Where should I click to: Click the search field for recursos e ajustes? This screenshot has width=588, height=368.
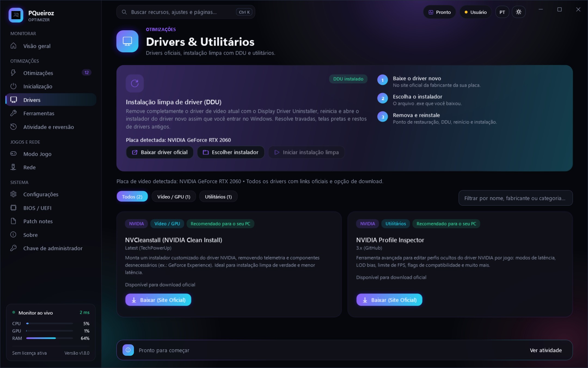[186, 12]
